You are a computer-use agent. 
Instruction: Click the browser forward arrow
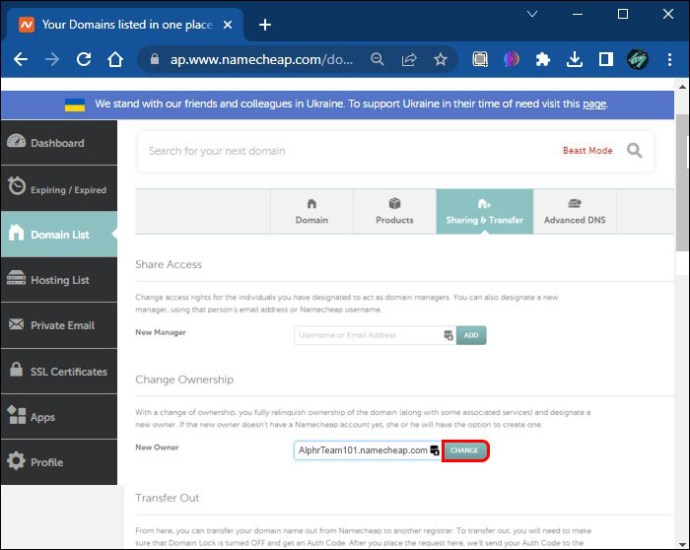pos(52,59)
